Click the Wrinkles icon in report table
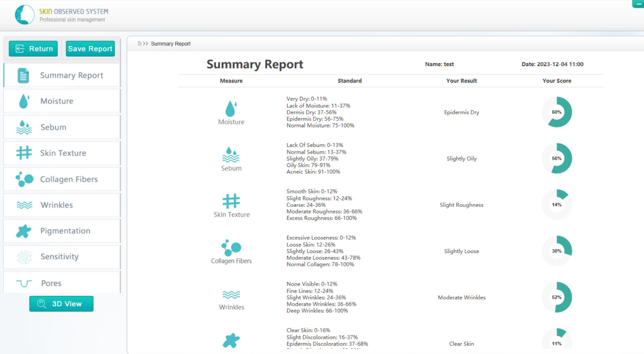 [231, 295]
